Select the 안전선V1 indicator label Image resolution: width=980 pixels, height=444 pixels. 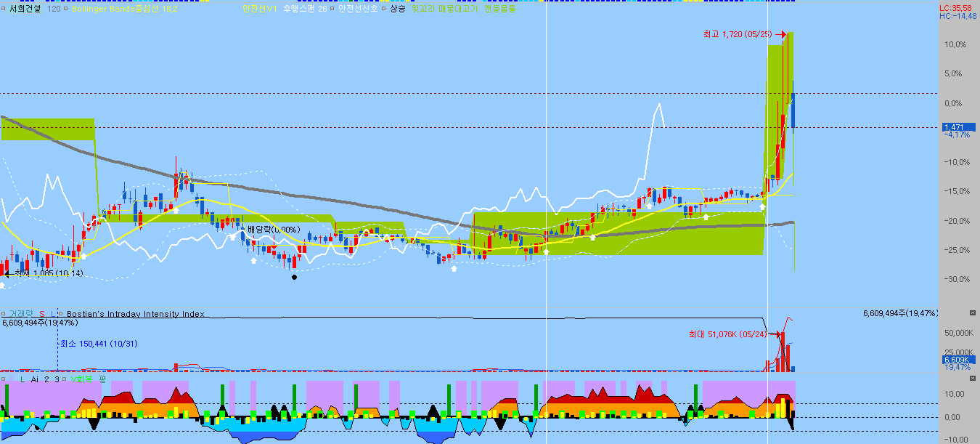coord(260,9)
